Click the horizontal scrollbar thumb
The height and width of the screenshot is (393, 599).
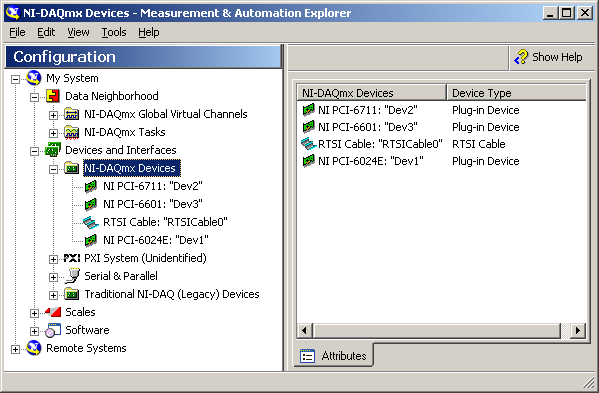pos(436,330)
